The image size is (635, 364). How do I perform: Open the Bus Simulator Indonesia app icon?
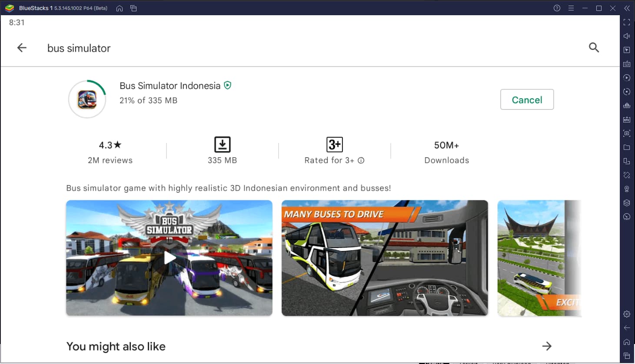87,99
